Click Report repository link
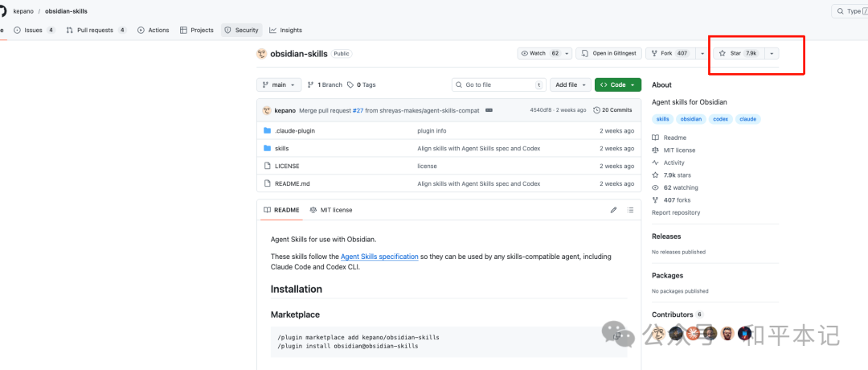868x370 pixels. pyautogui.click(x=676, y=212)
